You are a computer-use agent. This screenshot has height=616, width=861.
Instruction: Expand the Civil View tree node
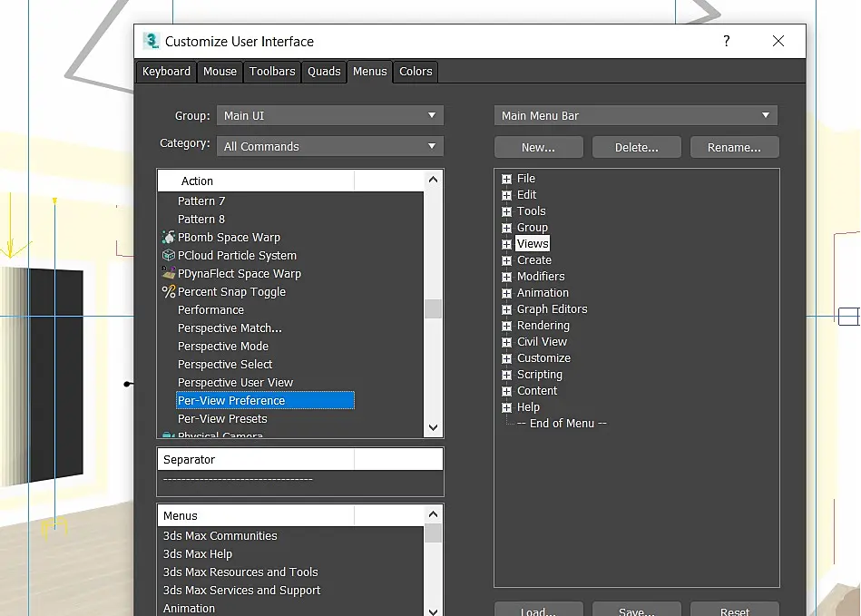coord(507,342)
